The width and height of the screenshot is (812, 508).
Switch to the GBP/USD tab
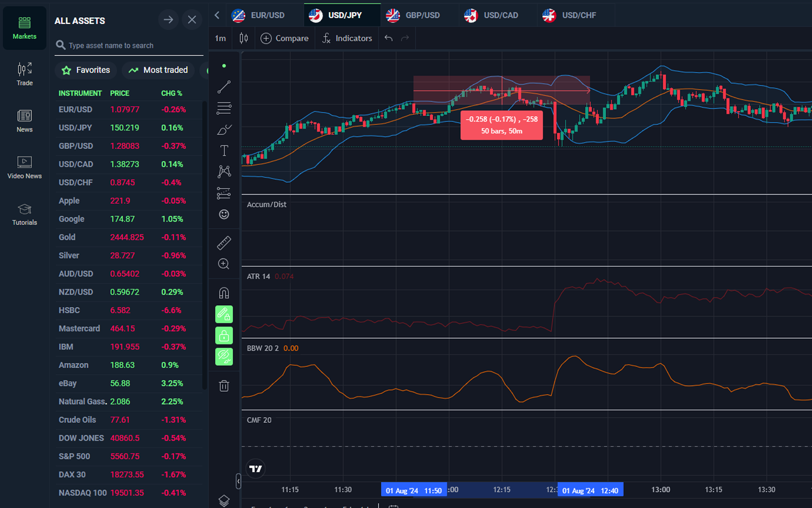coord(419,15)
